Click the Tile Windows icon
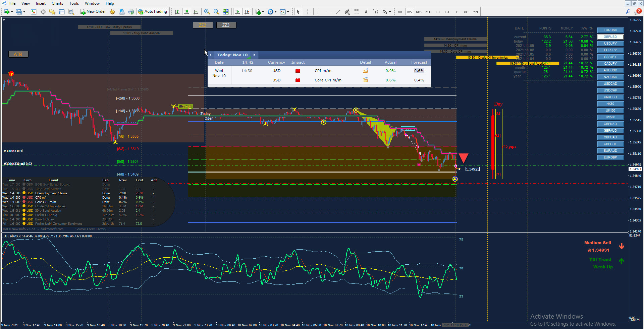This screenshot has width=644, height=329. 226,12
